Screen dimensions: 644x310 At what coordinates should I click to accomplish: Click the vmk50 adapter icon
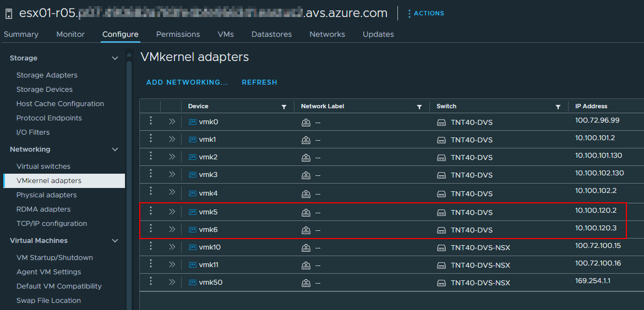(192, 283)
